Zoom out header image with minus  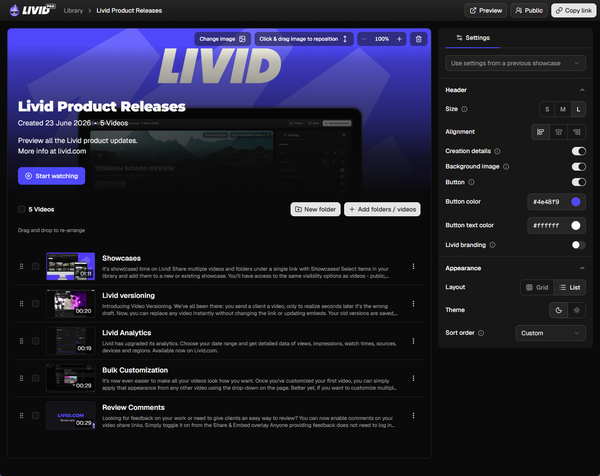[x=364, y=39]
